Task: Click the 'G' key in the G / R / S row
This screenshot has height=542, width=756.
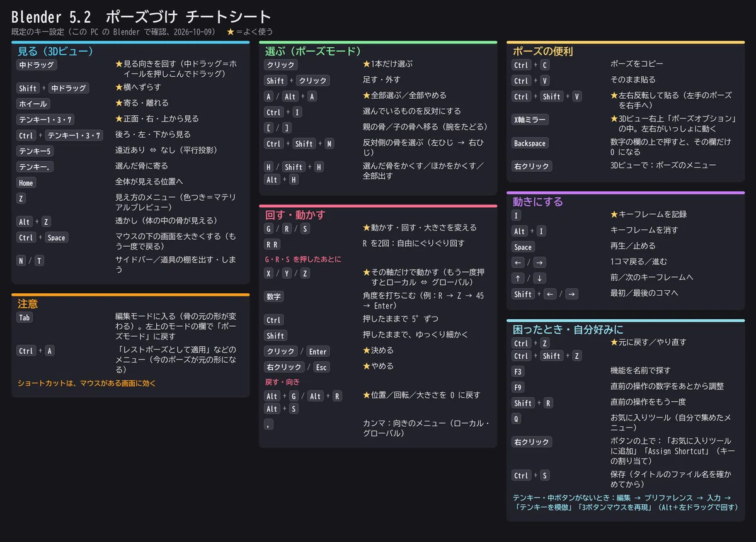Action: click(x=269, y=229)
